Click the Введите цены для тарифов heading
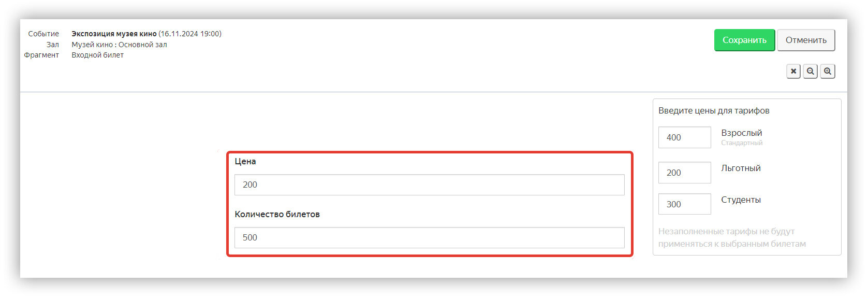 714,110
